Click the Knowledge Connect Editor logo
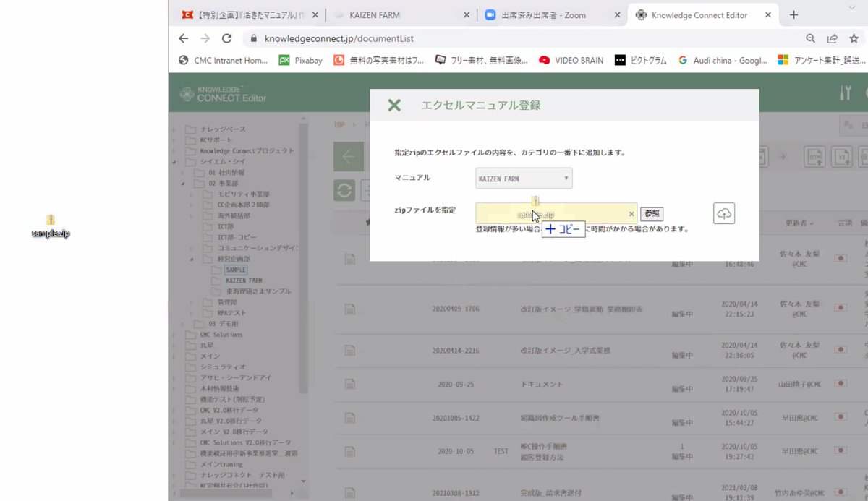Screen dimensions: 868x501 pyautogui.click(x=224, y=93)
